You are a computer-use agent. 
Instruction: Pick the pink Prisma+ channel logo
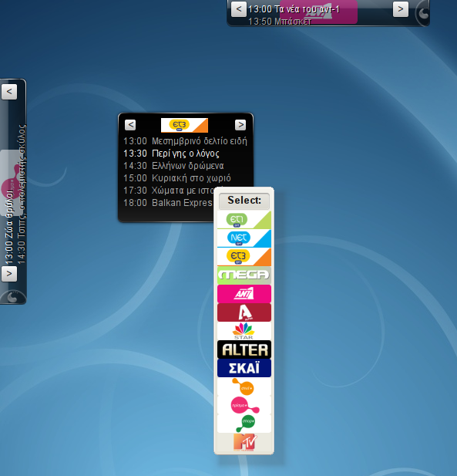point(244,405)
